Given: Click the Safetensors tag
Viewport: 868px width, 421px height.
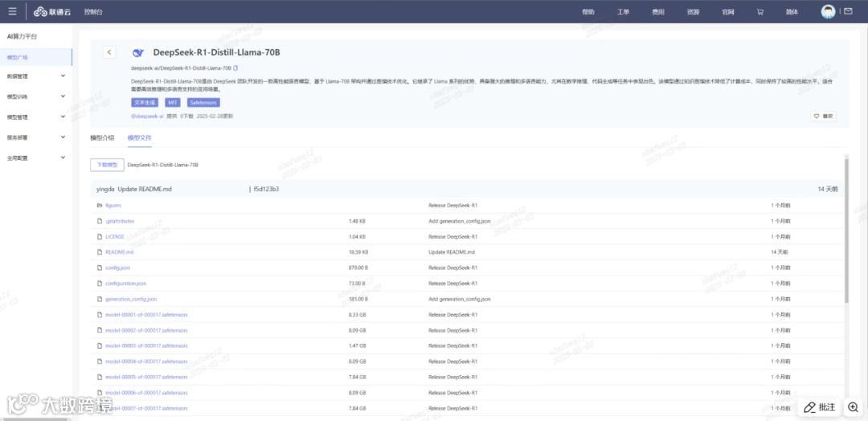Looking at the screenshot, I should (x=203, y=102).
